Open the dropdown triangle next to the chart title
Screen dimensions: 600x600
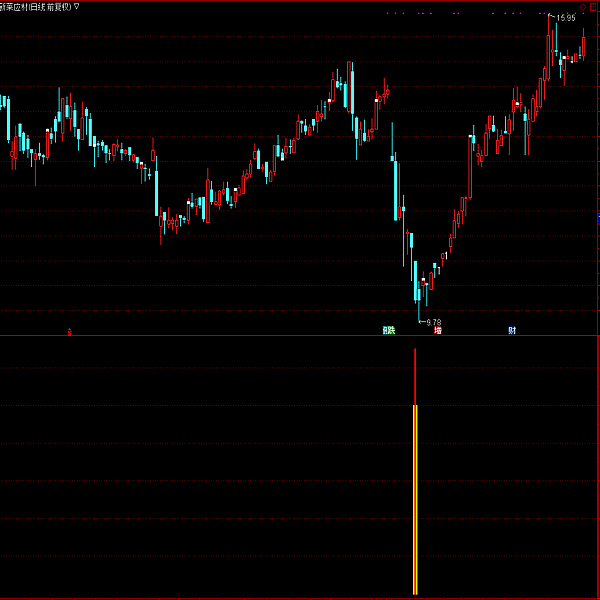click(77, 6)
